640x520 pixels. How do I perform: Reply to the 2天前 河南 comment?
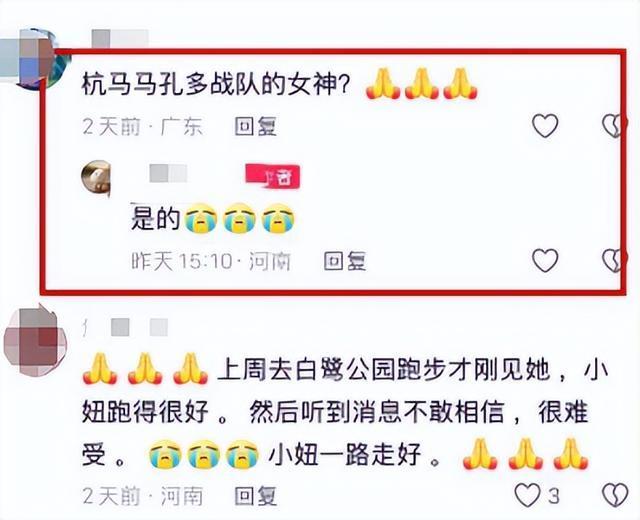pyautogui.click(x=256, y=496)
